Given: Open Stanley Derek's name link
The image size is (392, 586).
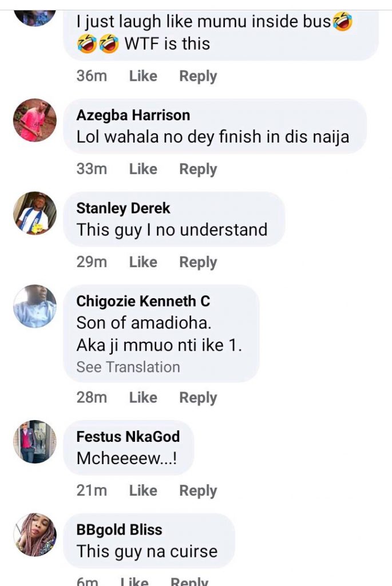Looking at the screenshot, I should tap(123, 208).
